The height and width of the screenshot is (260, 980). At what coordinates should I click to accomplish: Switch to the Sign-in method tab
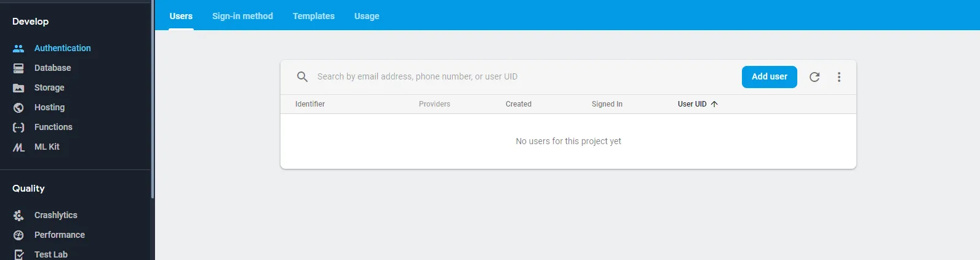242,16
